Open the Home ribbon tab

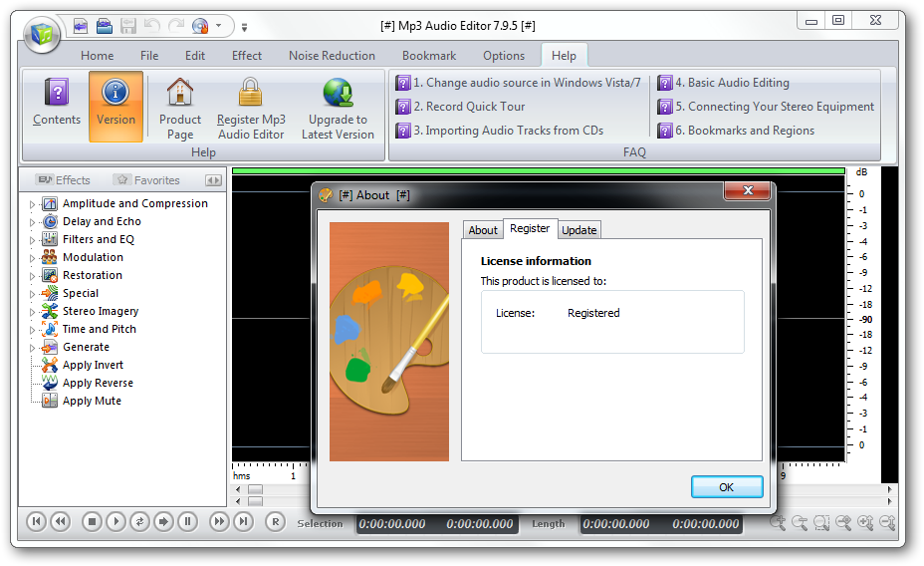tap(98, 56)
